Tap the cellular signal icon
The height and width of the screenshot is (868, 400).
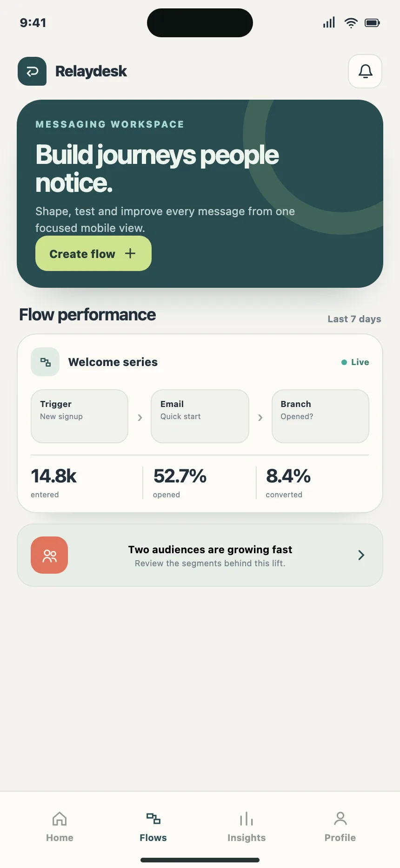click(x=329, y=22)
